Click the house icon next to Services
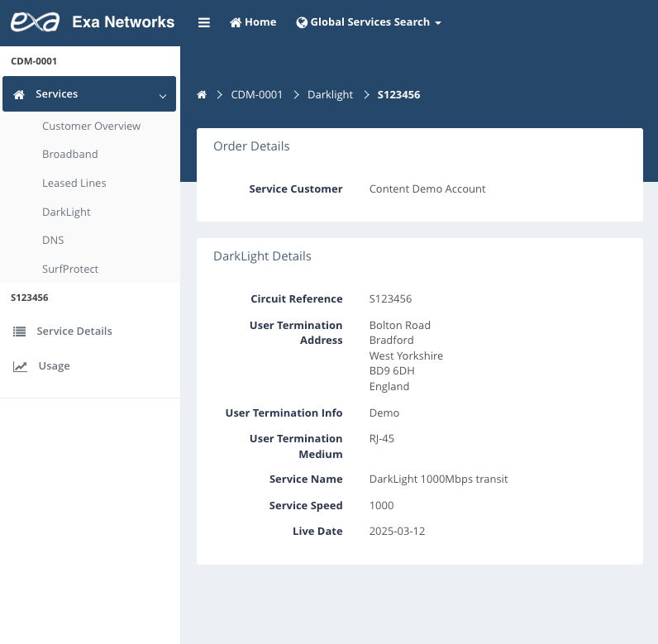The image size is (658, 644). pos(20,95)
